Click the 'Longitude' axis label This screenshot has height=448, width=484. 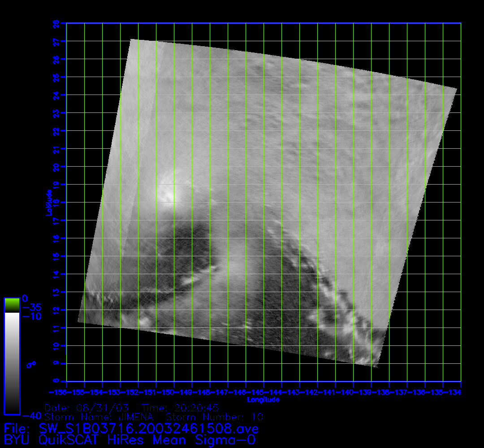[x=264, y=399]
